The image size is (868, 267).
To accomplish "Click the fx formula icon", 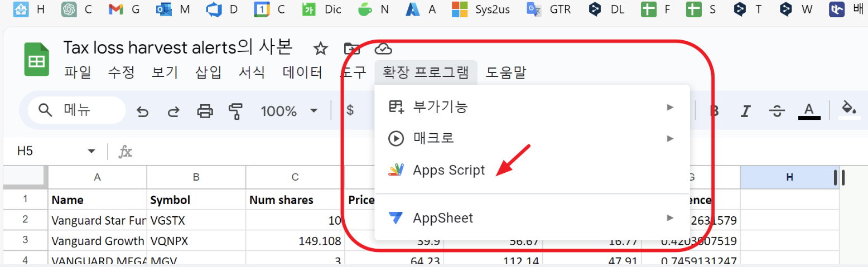I will pyautogui.click(x=126, y=152).
